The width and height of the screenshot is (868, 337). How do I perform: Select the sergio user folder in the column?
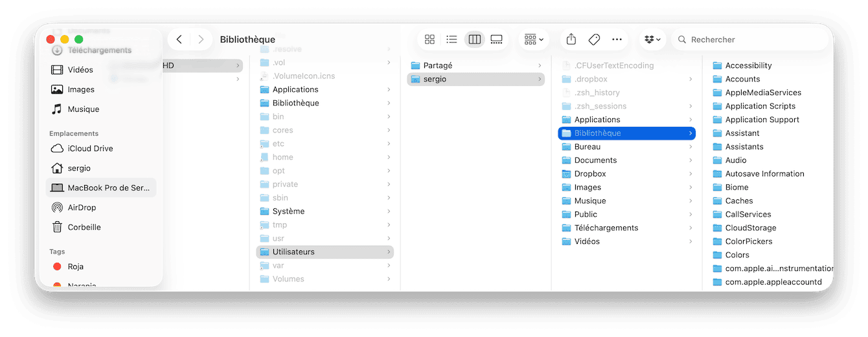pyautogui.click(x=475, y=79)
